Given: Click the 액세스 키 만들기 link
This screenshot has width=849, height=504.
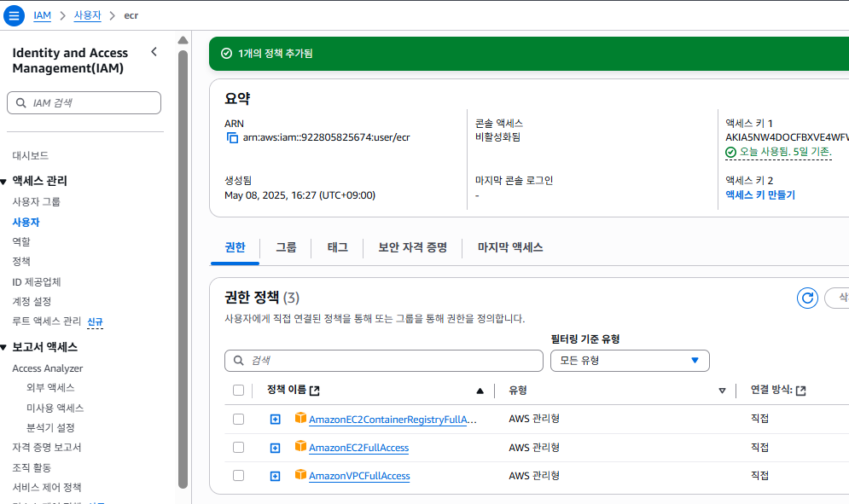Looking at the screenshot, I should pos(760,195).
